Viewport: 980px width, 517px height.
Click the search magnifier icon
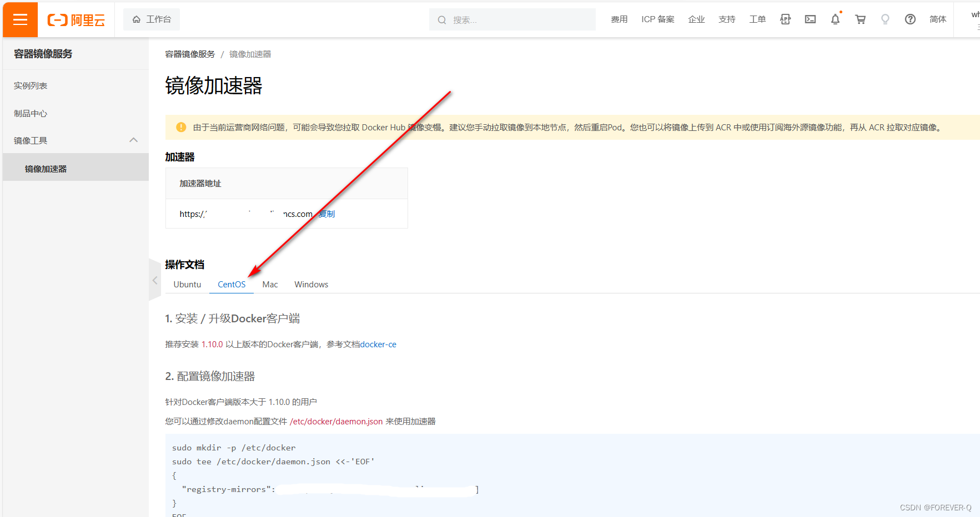442,20
